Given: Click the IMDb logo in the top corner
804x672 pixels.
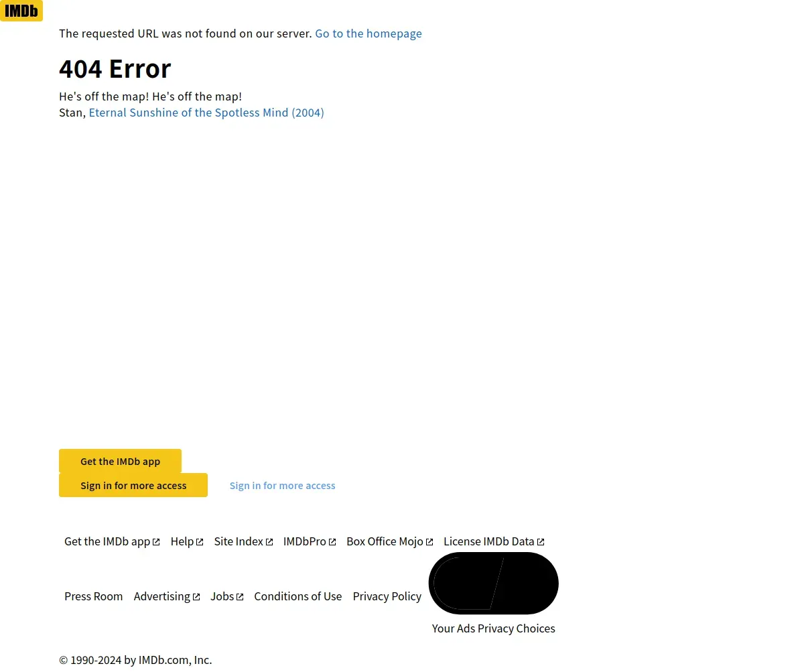Looking at the screenshot, I should tap(21, 11).
